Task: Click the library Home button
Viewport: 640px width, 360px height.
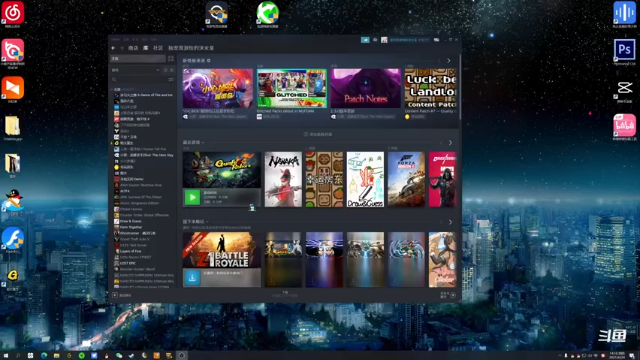Action: pos(138,59)
